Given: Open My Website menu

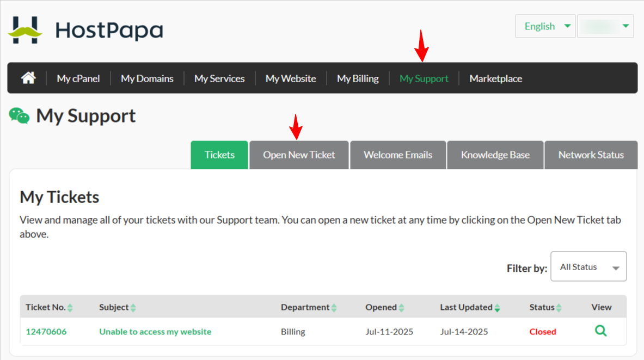Looking at the screenshot, I should 291,78.
